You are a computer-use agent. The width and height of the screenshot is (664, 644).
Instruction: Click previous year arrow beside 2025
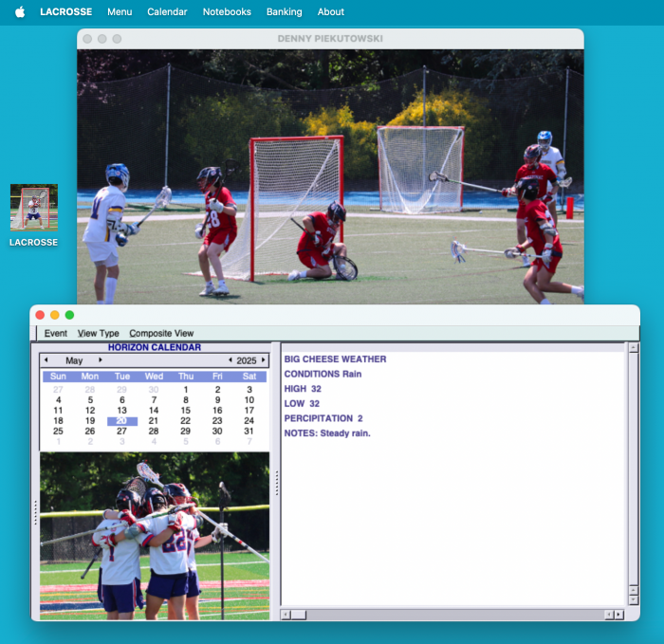(x=229, y=360)
